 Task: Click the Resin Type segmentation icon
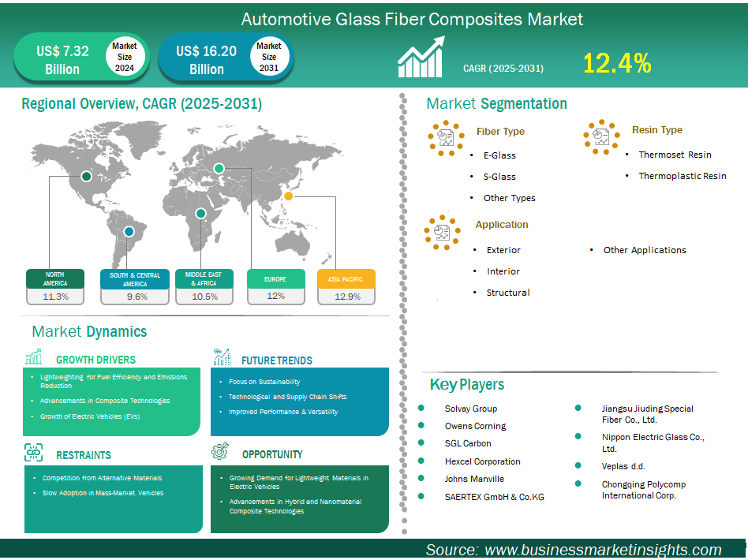601,137
